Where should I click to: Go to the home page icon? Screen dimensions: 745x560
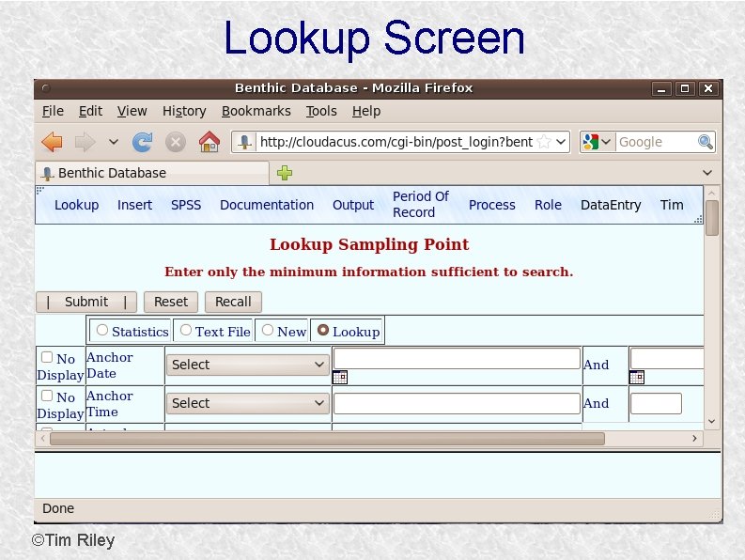210,141
